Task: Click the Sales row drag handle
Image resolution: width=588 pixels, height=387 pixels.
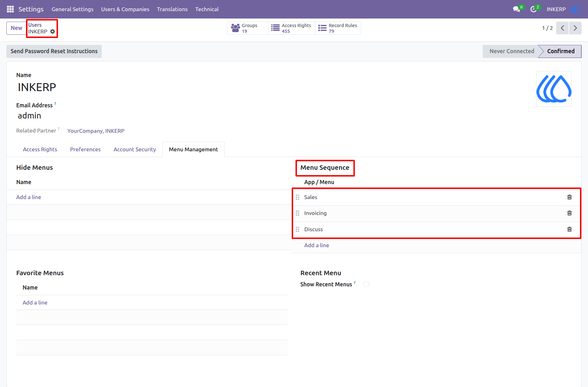Action: [297, 197]
